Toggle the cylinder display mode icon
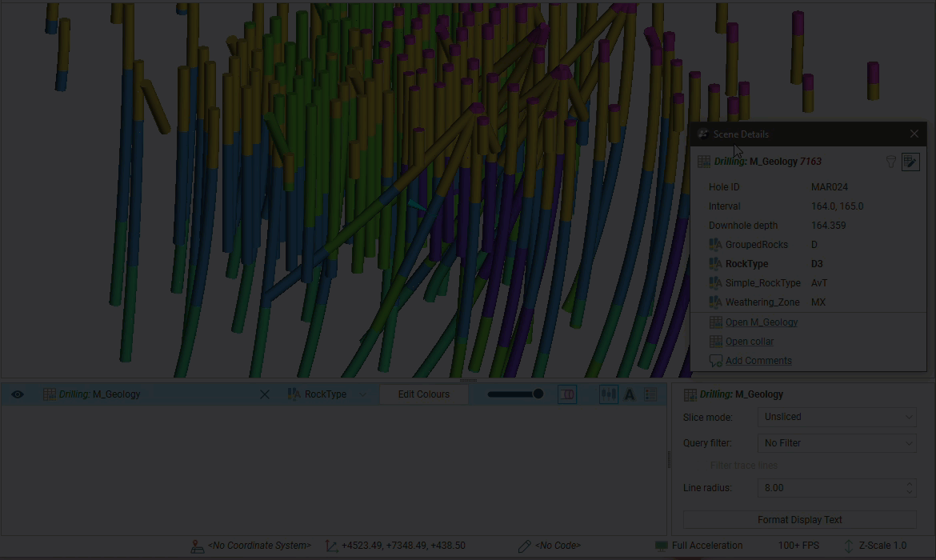 tap(567, 394)
